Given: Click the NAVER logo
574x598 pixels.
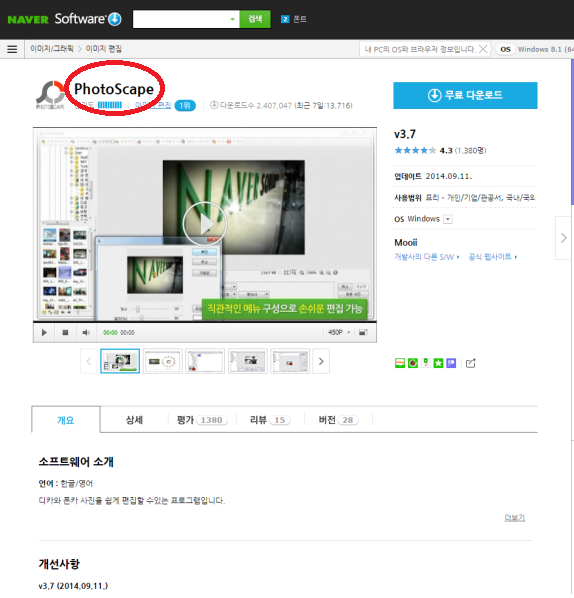Looking at the screenshot, I should point(28,19).
